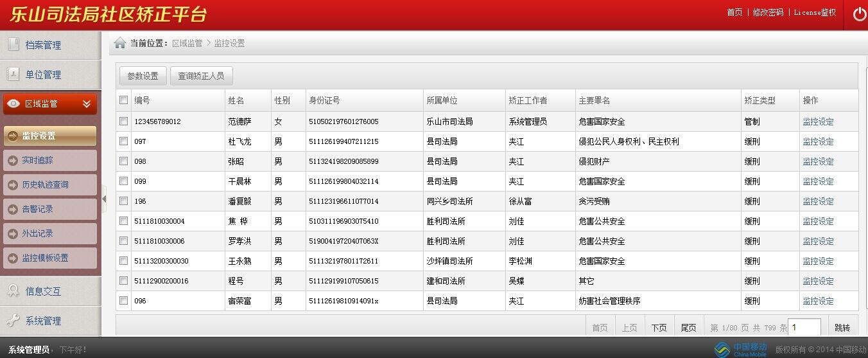The image size is (868, 358).
Task: Click the 档案管理 file icon
Action: (x=13, y=44)
